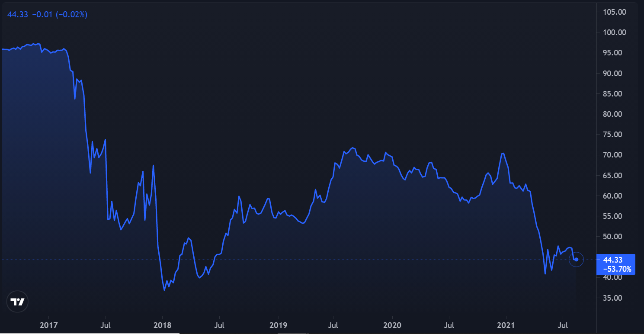This screenshot has height=334, width=644.
Task: Click the circled current-price dot on the line
Action: [576, 260]
